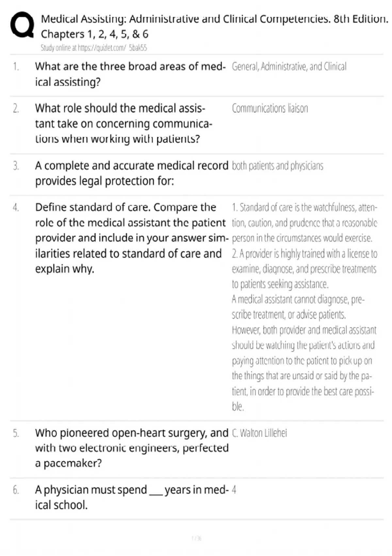Select question 5 about open-heart surgery pioneer
The width and height of the screenshot is (392, 556).
(x=132, y=448)
